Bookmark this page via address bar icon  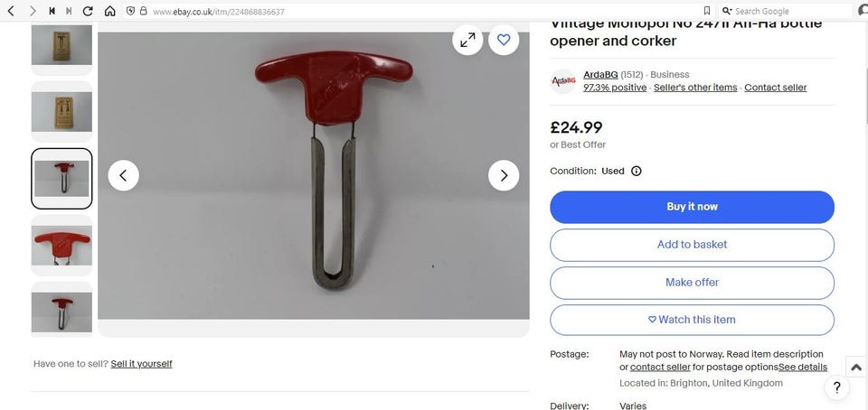click(707, 11)
